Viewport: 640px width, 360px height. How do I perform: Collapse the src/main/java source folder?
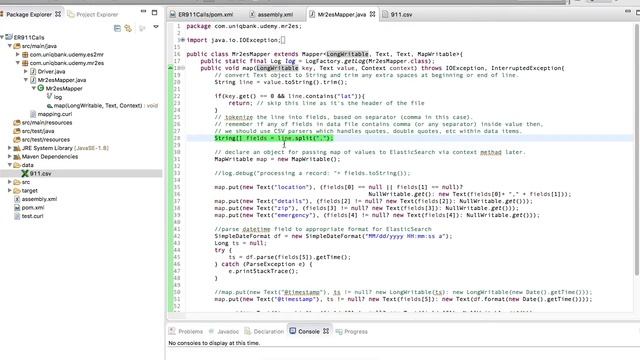coord(10,46)
